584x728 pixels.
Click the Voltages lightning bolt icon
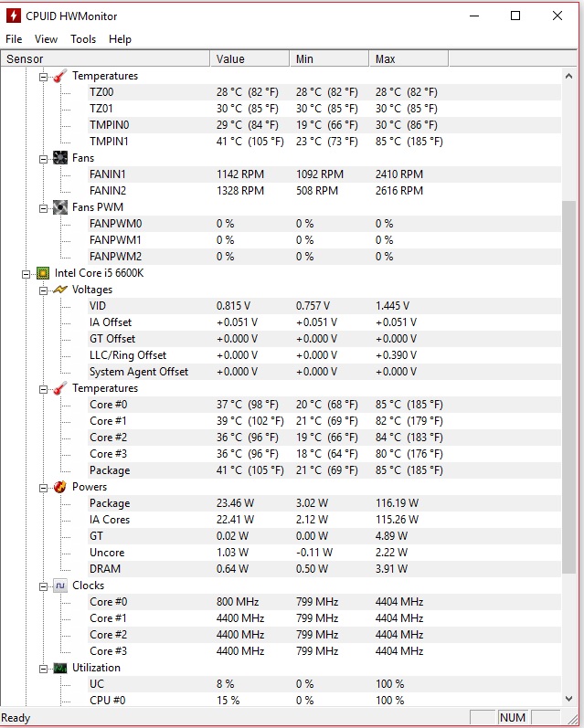click(x=60, y=290)
